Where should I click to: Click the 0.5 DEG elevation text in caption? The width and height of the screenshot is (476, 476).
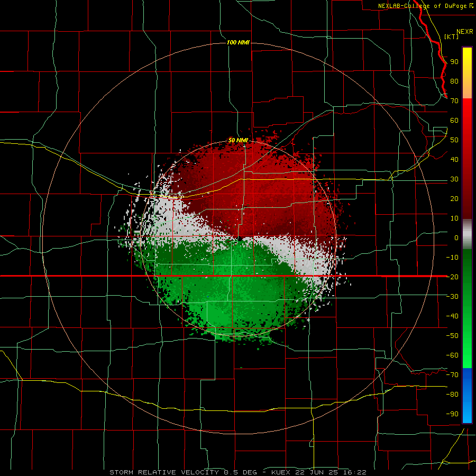click(x=241, y=472)
